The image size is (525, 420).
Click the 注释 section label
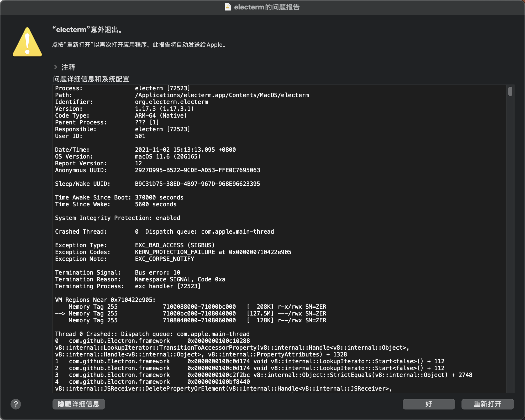(68, 67)
